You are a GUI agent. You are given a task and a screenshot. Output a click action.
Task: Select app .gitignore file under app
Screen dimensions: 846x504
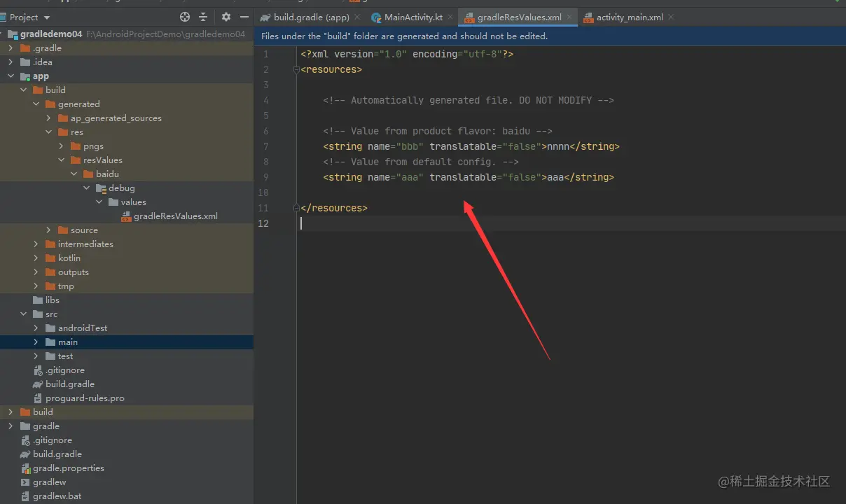(65, 370)
